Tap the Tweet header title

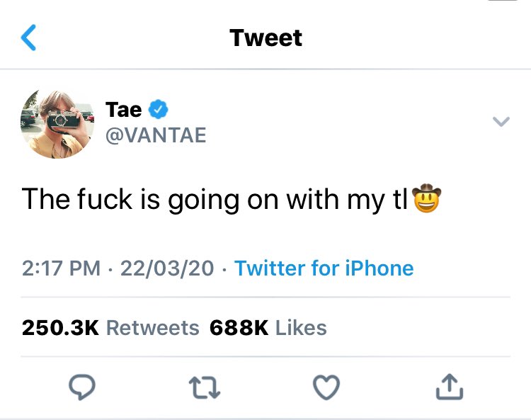pos(265,38)
